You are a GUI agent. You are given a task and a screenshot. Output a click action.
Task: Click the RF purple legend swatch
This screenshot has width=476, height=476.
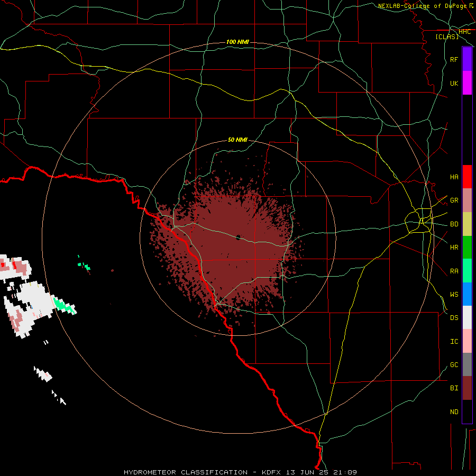pyautogui.click(x=467, y=59)
